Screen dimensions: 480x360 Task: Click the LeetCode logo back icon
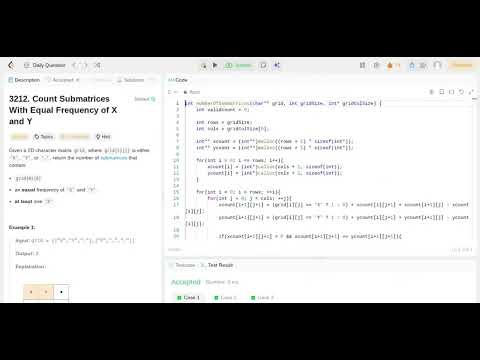[12, 65]
